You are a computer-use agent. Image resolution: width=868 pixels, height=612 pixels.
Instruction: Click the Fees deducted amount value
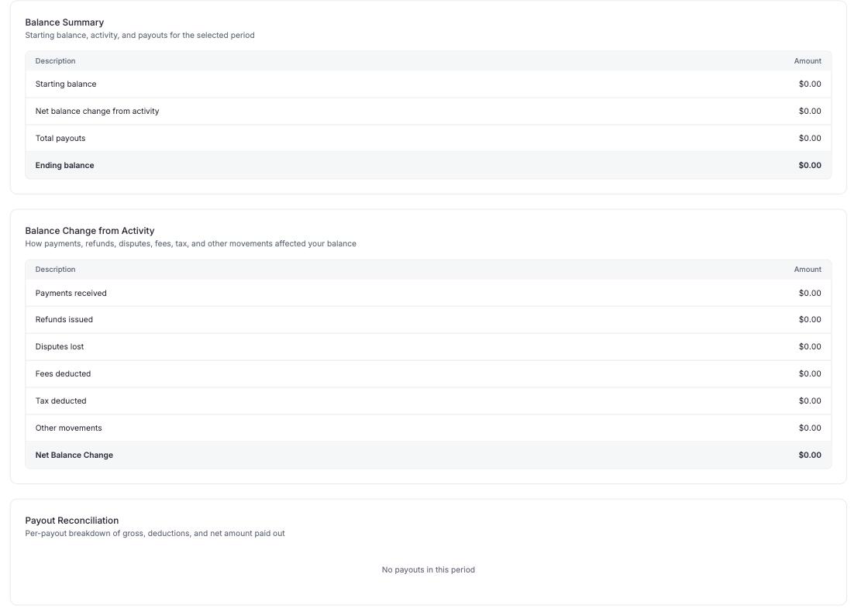pos(810,374)
